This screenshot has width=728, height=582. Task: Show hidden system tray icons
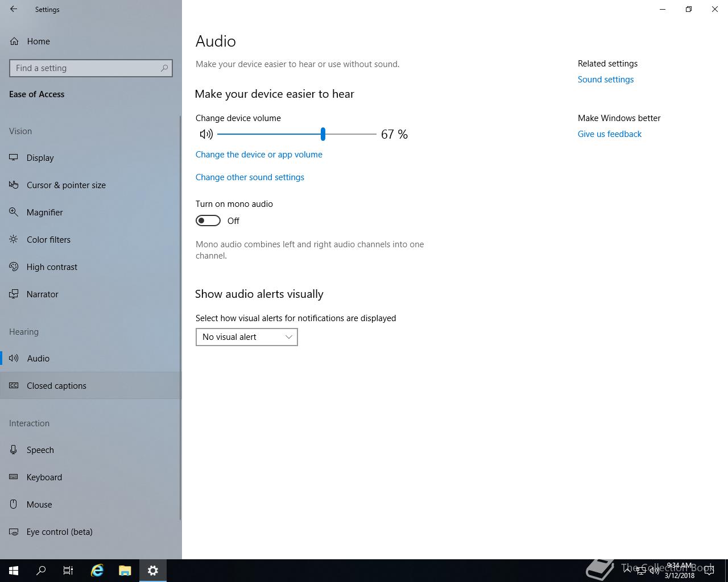tap(627, 571)
